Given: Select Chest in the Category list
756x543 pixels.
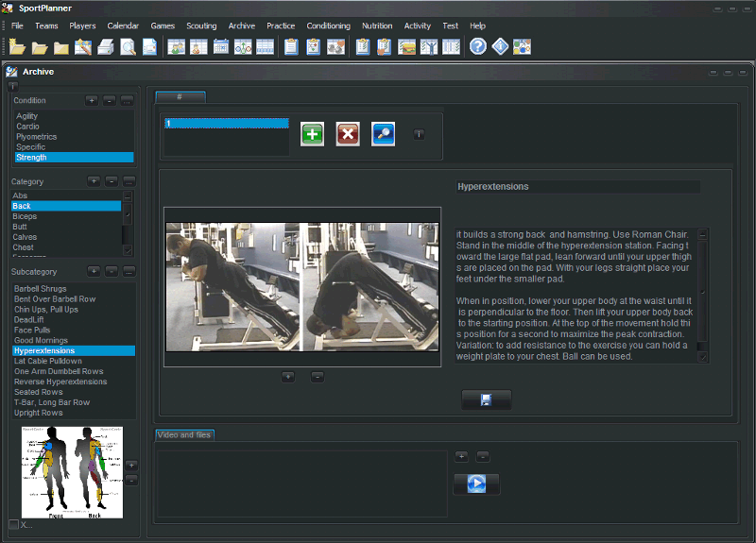Looking at the screenshot, I should (x=66, y=247).
